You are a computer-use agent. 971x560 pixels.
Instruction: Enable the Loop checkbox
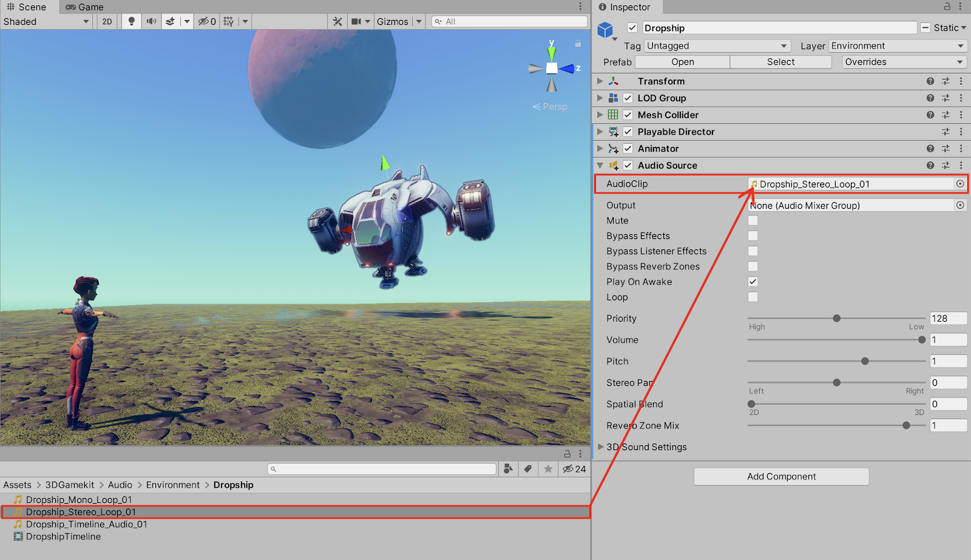point(753,297)
